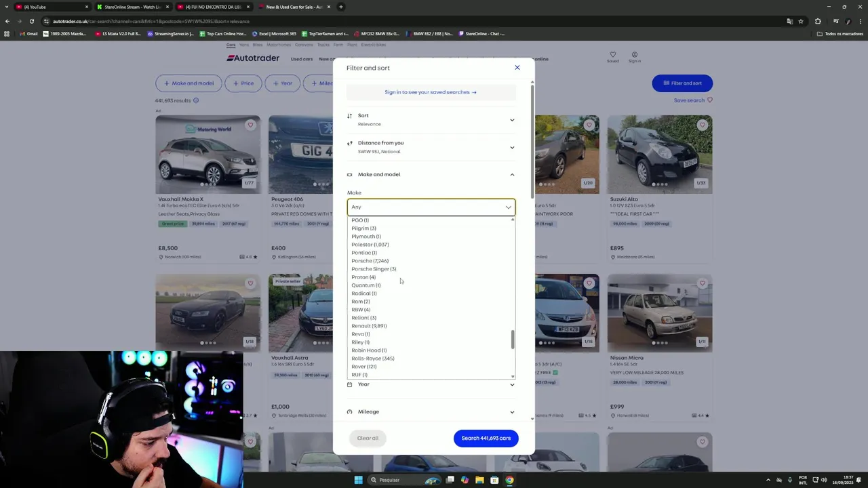The width and height of the screenshot is (868, 488).
Task: Open Suzuki Alto car thumbnail
Action: coord(659,155)
